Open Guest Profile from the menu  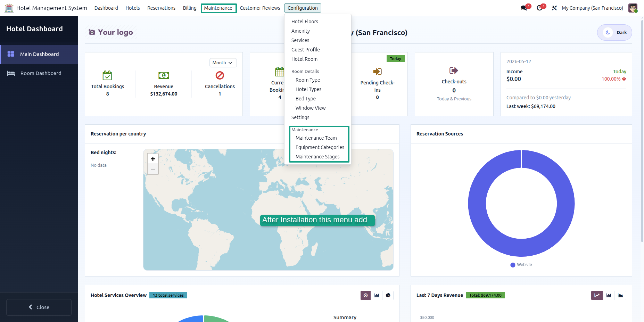[x=305, y=50]
